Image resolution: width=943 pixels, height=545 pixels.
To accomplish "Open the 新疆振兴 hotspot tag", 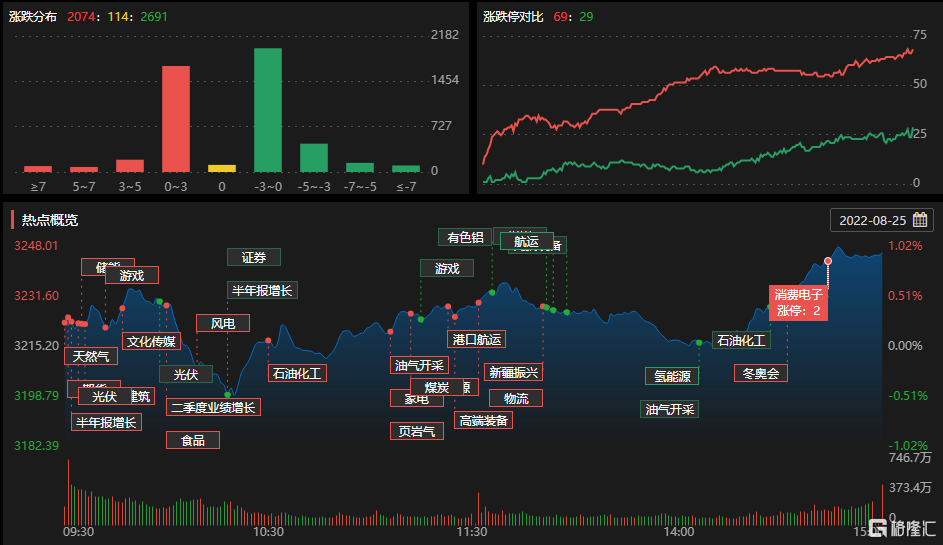I will pos(514,371).
